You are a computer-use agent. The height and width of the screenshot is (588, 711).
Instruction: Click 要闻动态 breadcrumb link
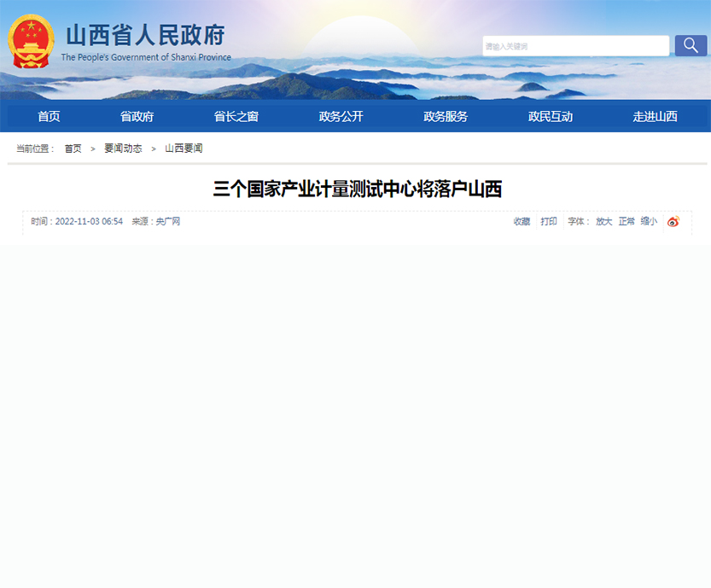pos(123,148)
